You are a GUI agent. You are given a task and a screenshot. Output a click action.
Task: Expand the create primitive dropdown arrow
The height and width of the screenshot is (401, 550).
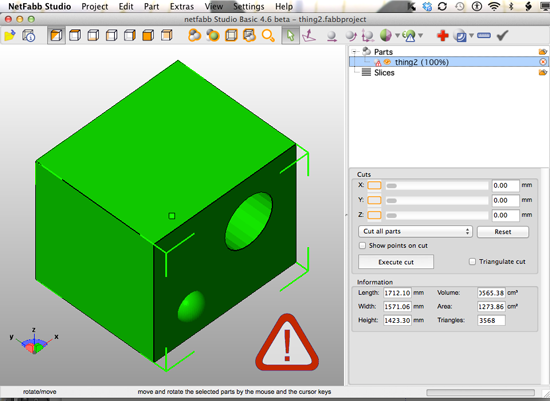click(471, 35)
